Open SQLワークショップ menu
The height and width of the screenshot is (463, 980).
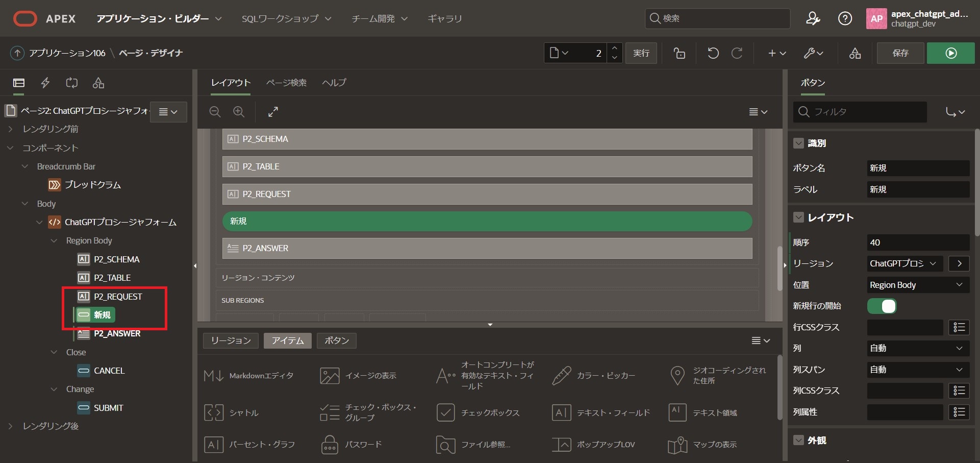(x=286, y=19)
